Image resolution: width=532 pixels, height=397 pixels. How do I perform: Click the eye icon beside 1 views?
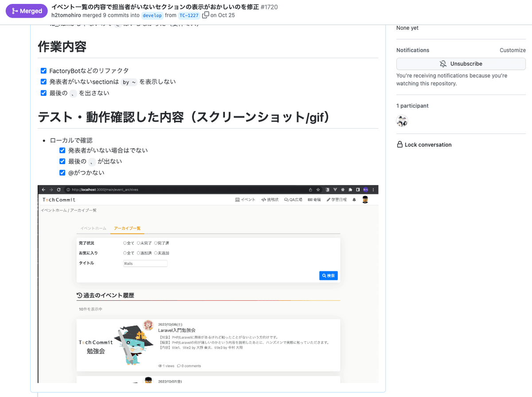point(160,366)
